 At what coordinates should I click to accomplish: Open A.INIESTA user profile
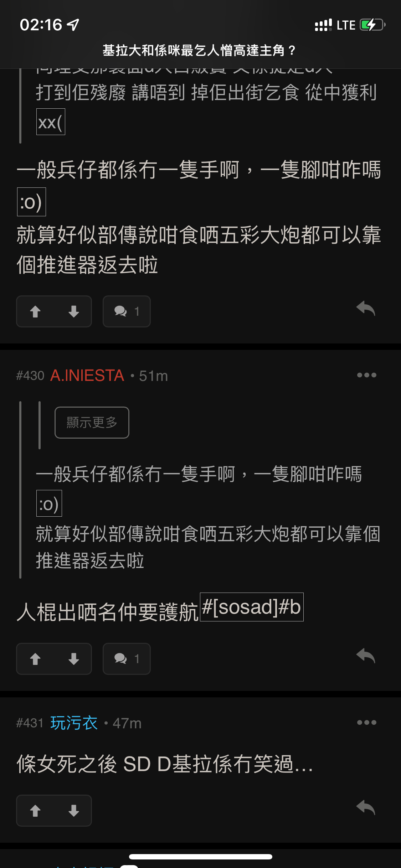coord(87,376)
